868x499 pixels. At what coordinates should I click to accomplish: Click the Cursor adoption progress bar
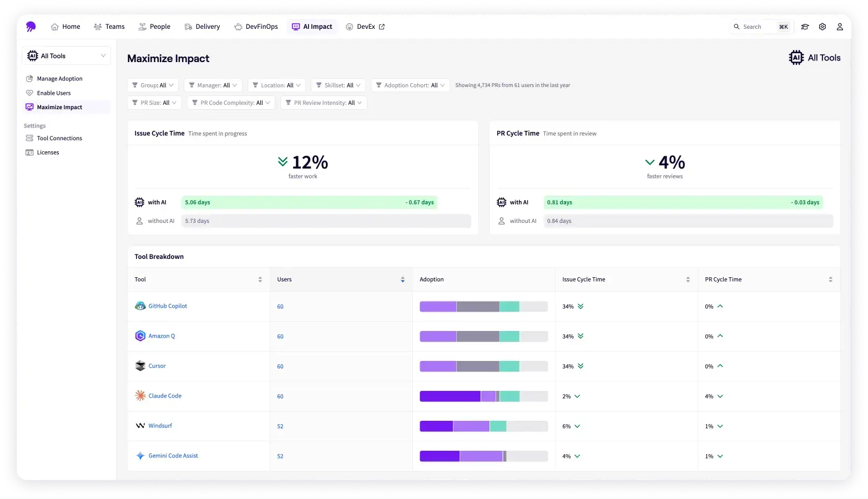(483, 366)
